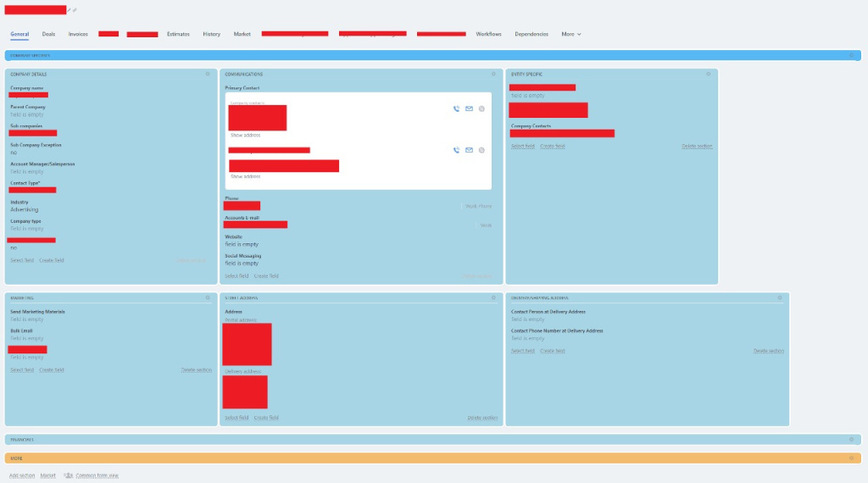Screen dimensions: 868x483
Task: Switch to the Deals tab
Action: pos(48,34)
